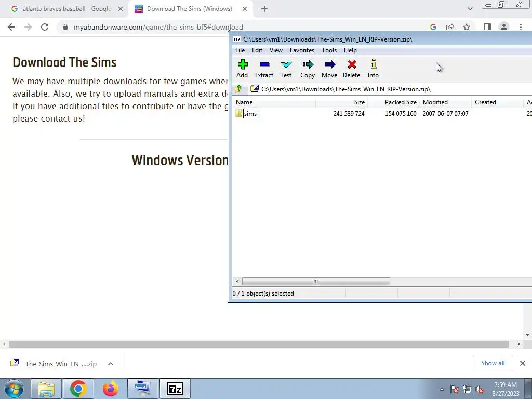
Task: Click page scroll right arrow in Chrome
Action: pyautogui.click(x=518, y=344)
